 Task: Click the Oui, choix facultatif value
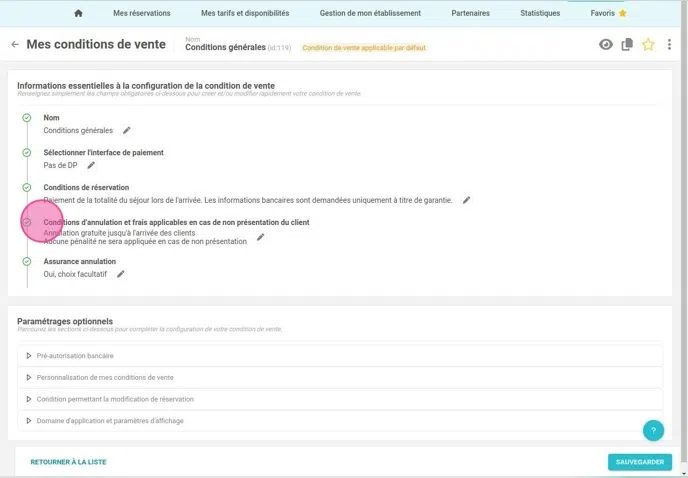(x=75, y=274)
